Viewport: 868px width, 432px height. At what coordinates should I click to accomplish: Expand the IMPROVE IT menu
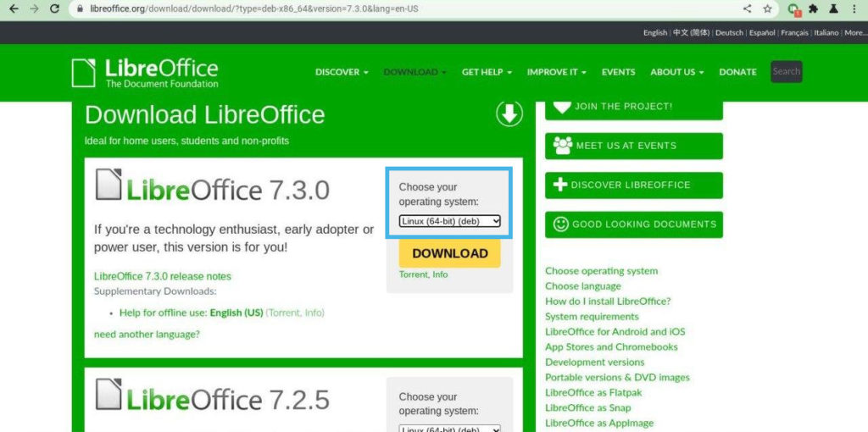556,72
